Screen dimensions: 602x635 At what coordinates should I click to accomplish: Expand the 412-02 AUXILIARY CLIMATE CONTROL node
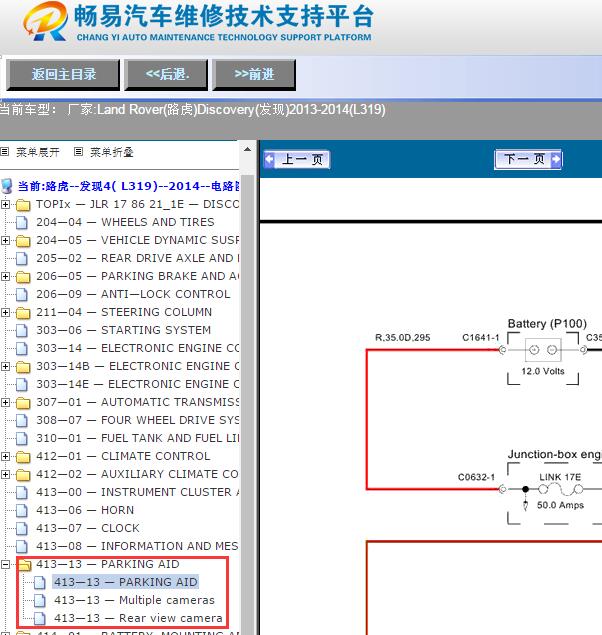click(x=5, y=474)
